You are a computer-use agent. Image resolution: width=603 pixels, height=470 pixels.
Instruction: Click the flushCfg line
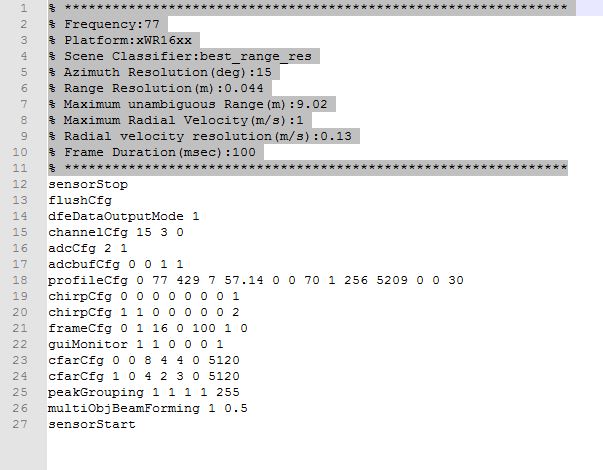click(x=80, y=200)
